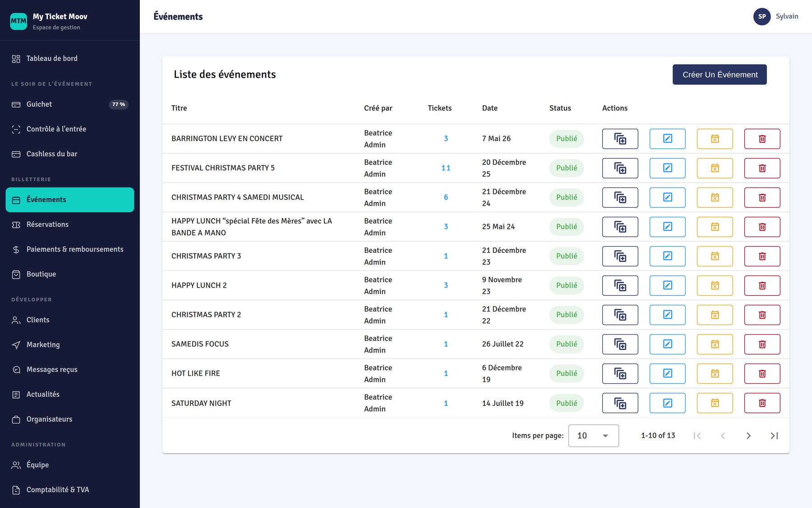Edit FESTIVAL CHRISTMAS PARTY 5 event

pyautogui.click(x=667, y=168)
